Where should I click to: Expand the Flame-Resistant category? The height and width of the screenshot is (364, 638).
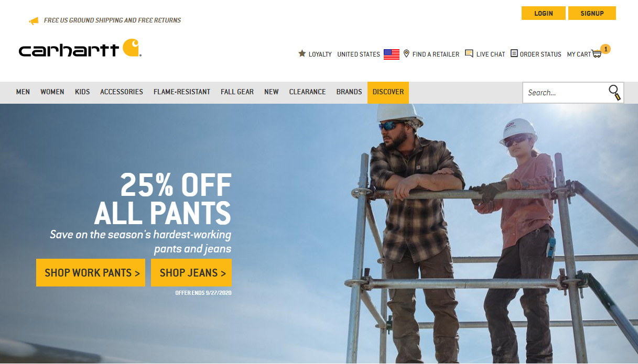pyautogui.click(x=182, y=92)
